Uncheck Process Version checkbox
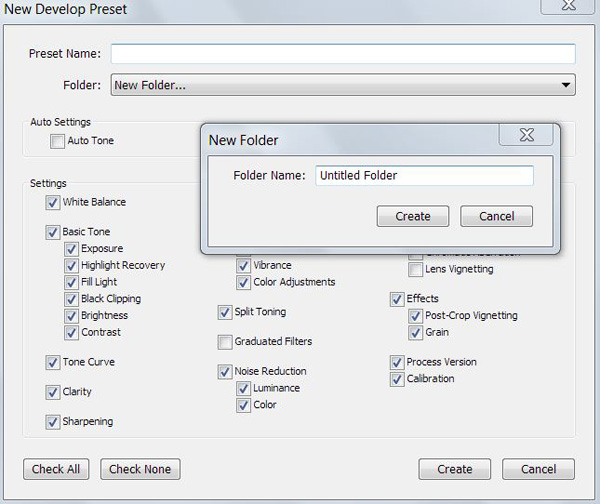This screenshot has width=600, height=504. (397, 362)
